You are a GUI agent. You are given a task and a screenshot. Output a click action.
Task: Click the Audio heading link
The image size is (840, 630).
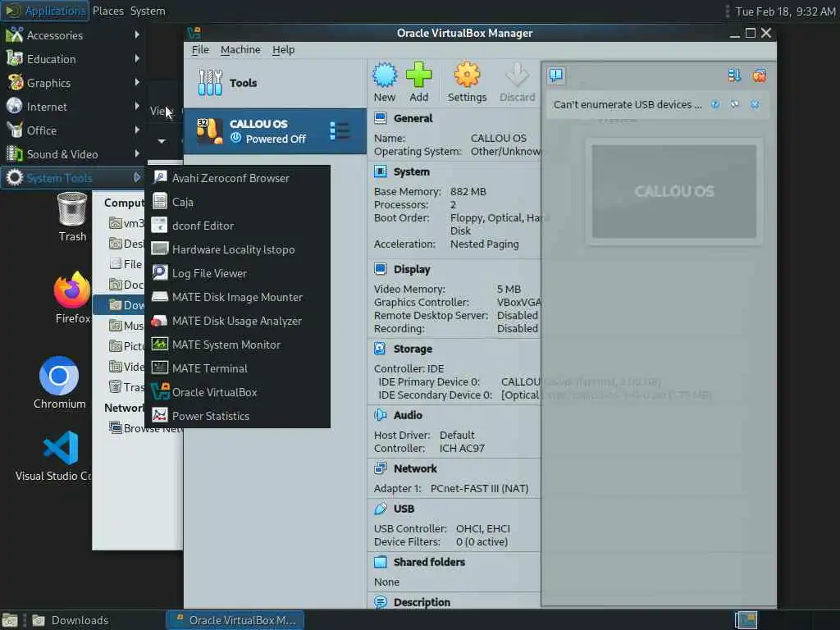(x=408, y=415)
